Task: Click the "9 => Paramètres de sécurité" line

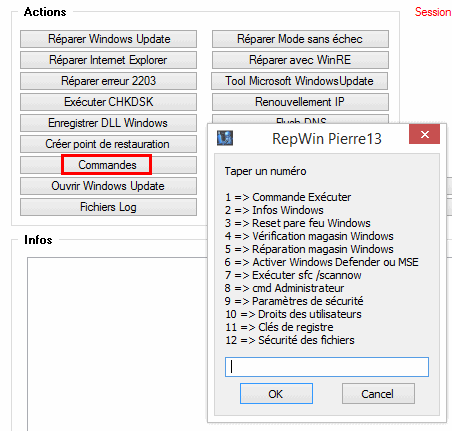Action: tap(294, 301)
